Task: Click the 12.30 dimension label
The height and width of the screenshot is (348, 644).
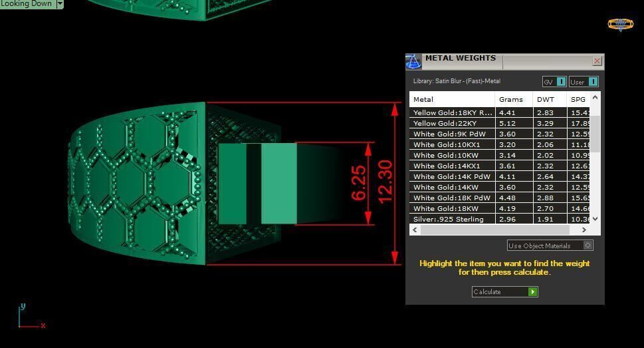Action: (x=385, y=182)
